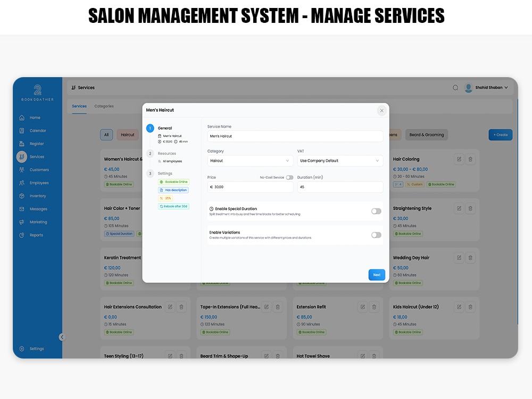Delete the Extension Refit service

pos(374,307)
